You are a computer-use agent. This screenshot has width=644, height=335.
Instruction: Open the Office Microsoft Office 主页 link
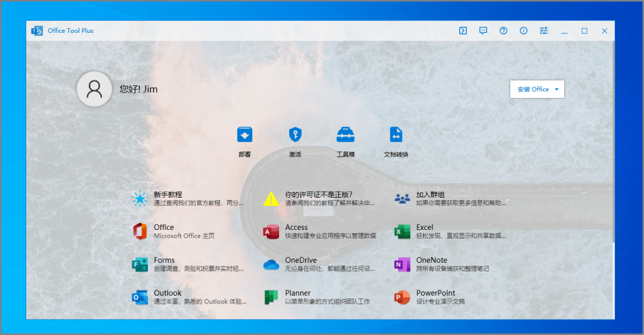[184, 231]
